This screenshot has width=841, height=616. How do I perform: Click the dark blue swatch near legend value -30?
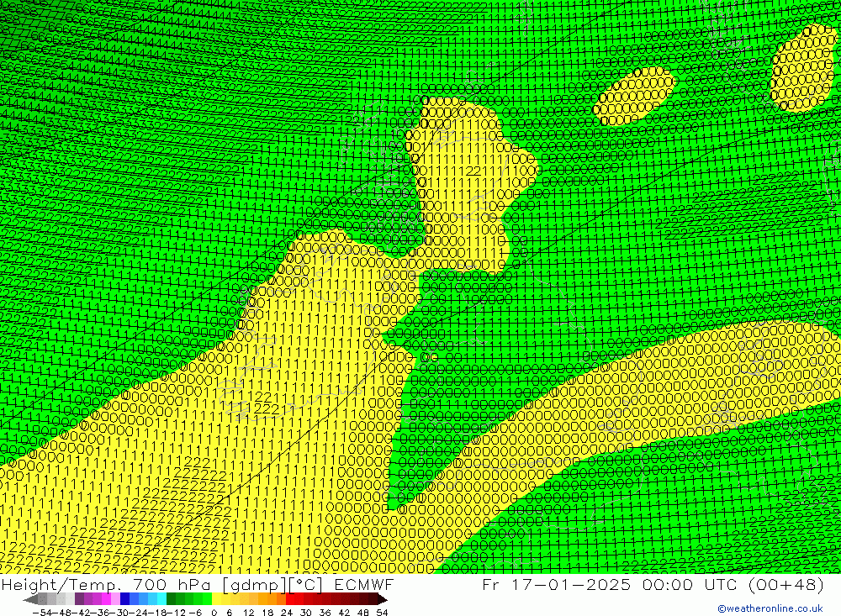tap(124, 599)
